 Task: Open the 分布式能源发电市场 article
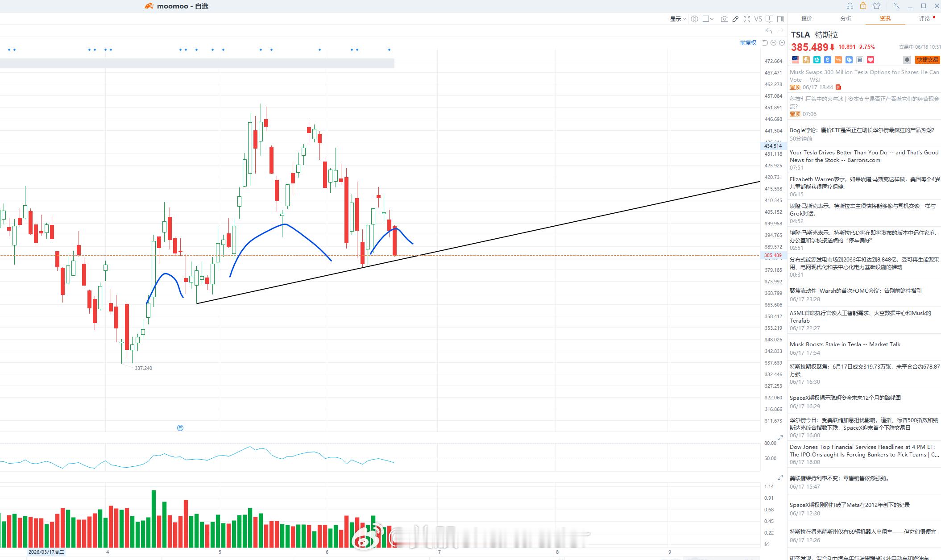[x=864, y=267]
